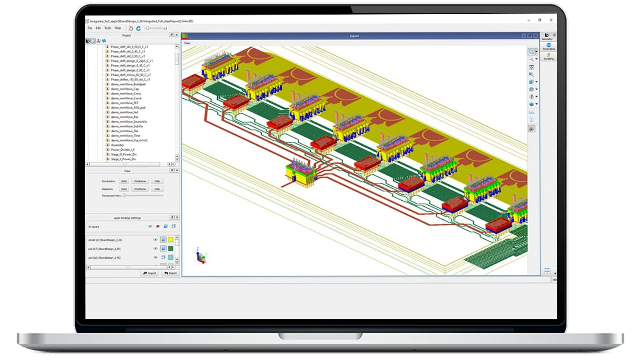644x362 pixels.
Task: Toggle the All Layers eye icon
Action: [150, 226]
